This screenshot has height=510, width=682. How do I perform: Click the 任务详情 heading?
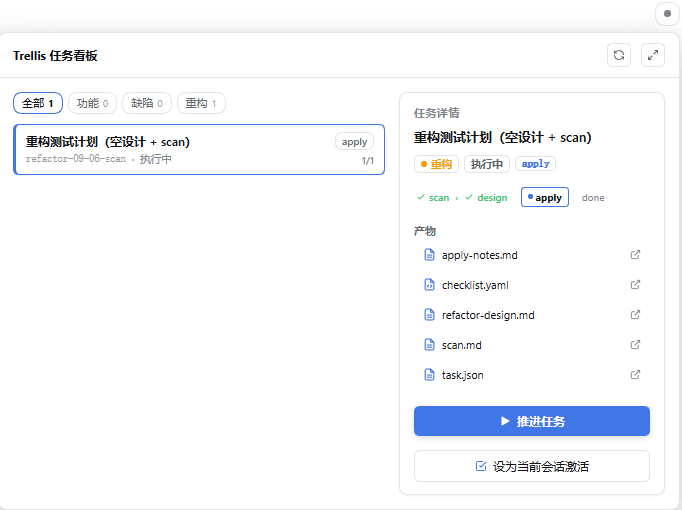(x=436, y=113)
